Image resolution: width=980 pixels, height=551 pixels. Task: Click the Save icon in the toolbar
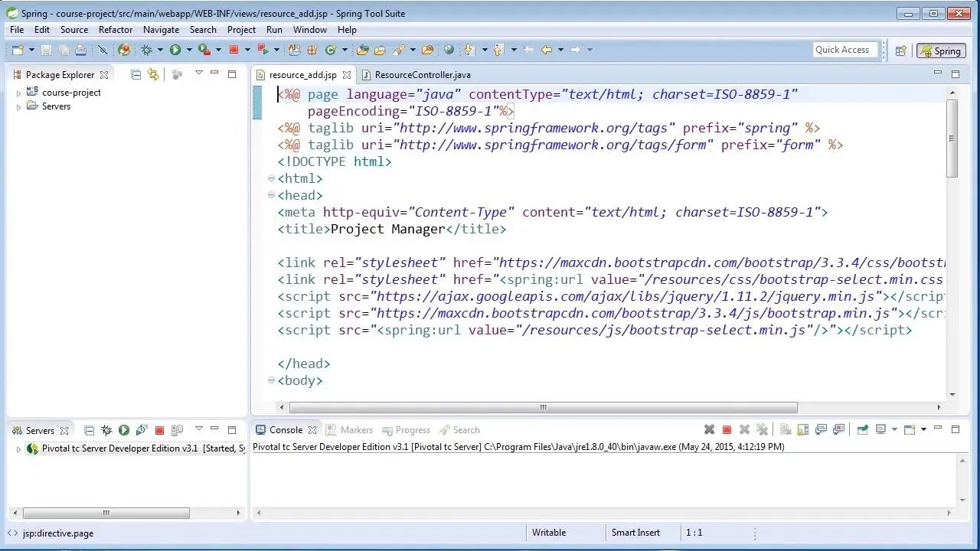[46, 50]
